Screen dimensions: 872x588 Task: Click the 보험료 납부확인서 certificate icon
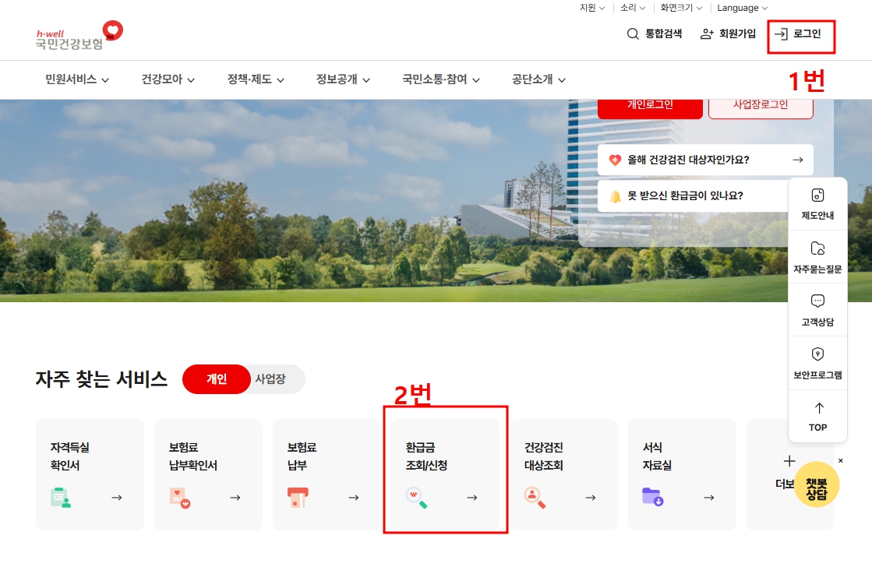coord(180,498)
